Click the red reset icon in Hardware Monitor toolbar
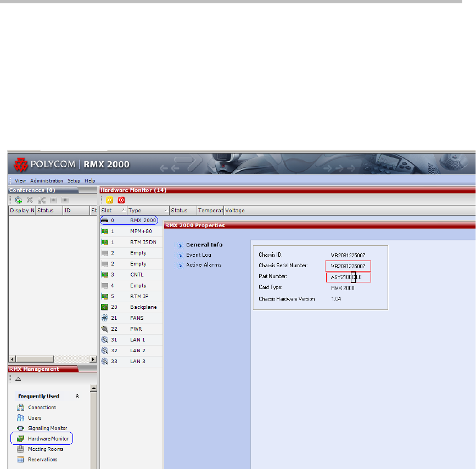Viewport: 476px width, 469px height. pyautogui.click(x=121, y=200)
